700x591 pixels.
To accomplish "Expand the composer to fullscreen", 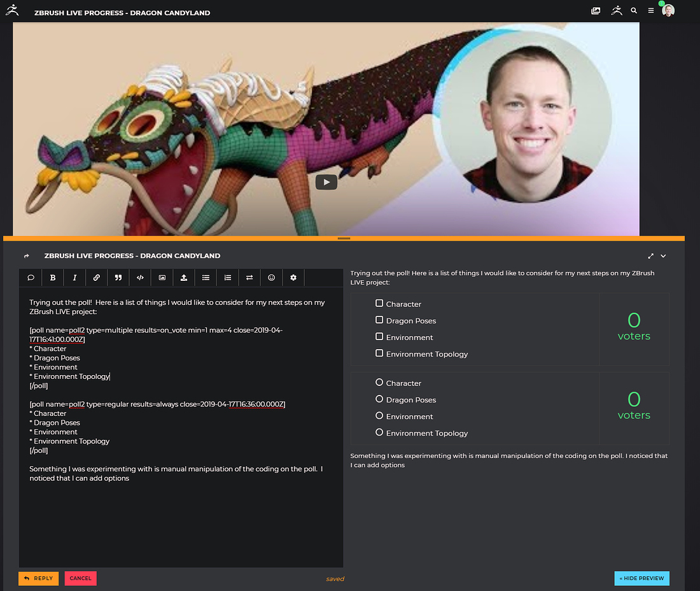I will click(x=650, y=256).
